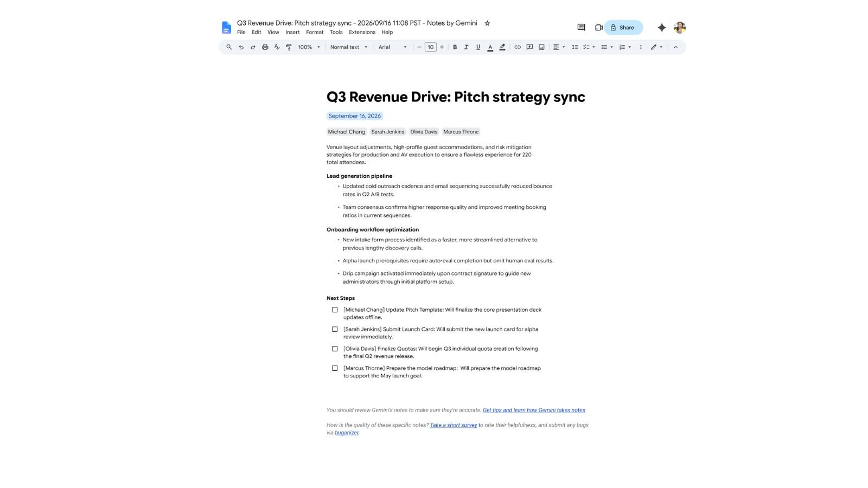The width and height of the screenshot is (868, 488).
Task: Check off Sarah Jenkins' Submit Launch Card task
Action: pos(335,329)
